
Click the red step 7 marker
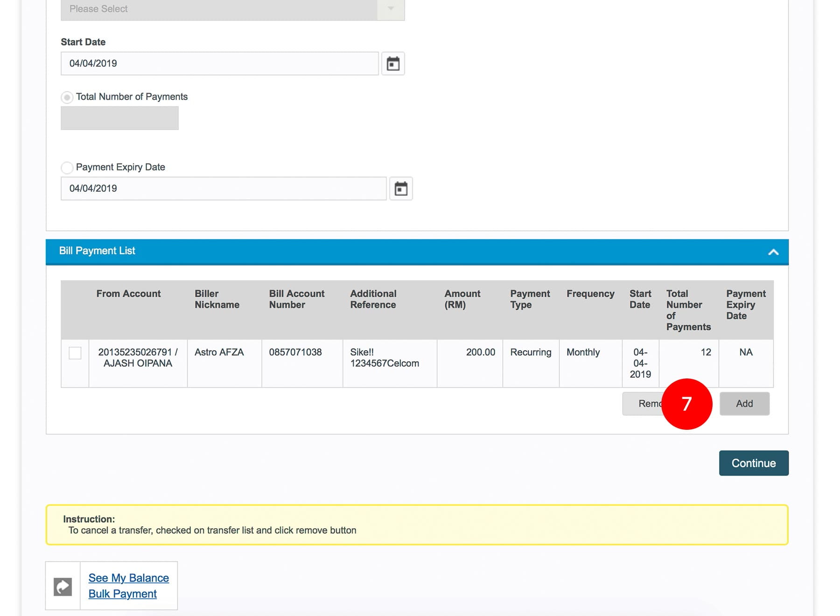click(686, 404)
